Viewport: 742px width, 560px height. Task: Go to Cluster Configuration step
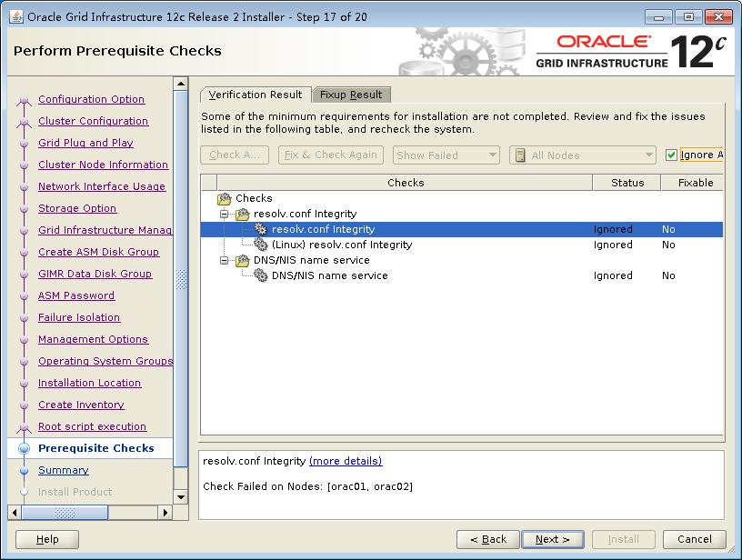tap(94, 121)
